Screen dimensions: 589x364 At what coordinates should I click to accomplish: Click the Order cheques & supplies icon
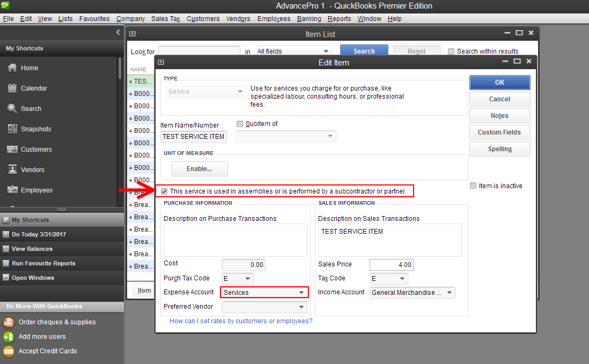9,322
